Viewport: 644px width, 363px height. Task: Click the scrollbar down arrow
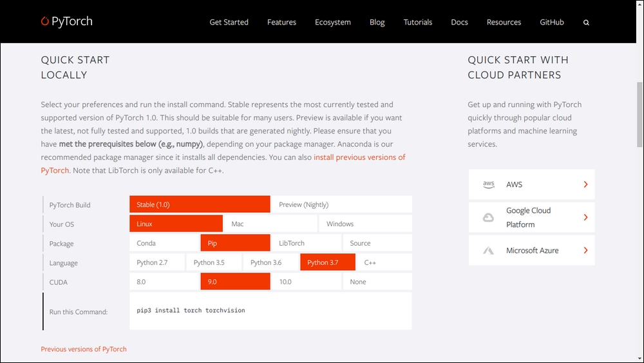click(639, 359)
